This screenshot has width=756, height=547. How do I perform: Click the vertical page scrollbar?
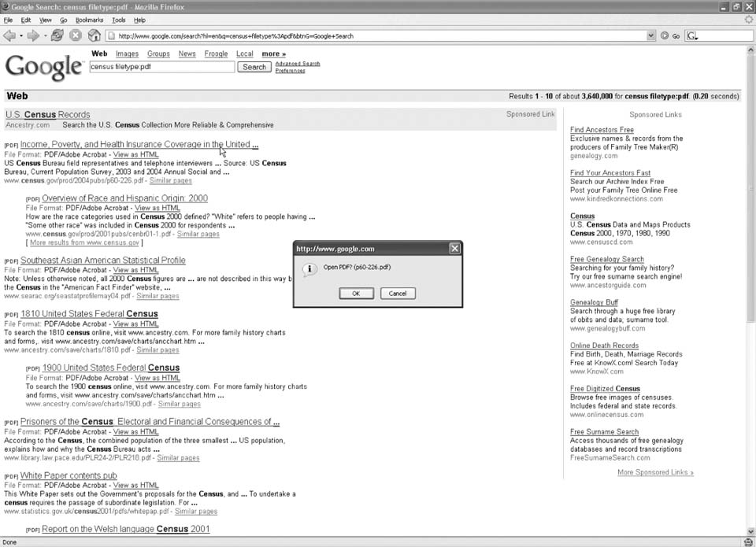pos(750,236)
